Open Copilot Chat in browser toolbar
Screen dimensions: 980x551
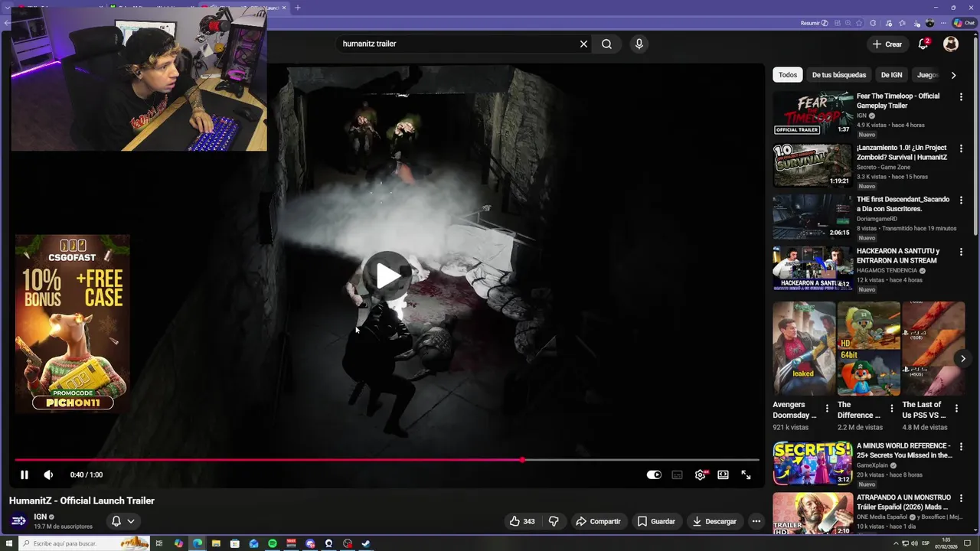(964, 23)
